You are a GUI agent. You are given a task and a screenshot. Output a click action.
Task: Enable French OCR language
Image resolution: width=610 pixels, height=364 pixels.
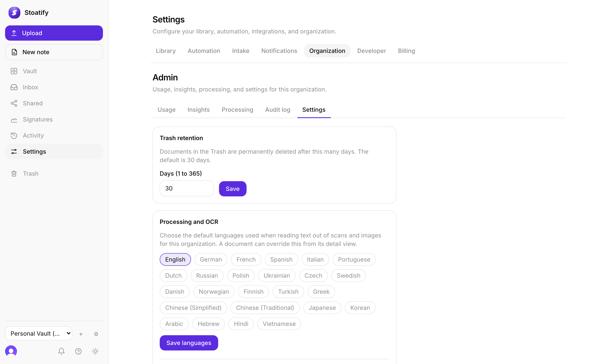[246, 259]
